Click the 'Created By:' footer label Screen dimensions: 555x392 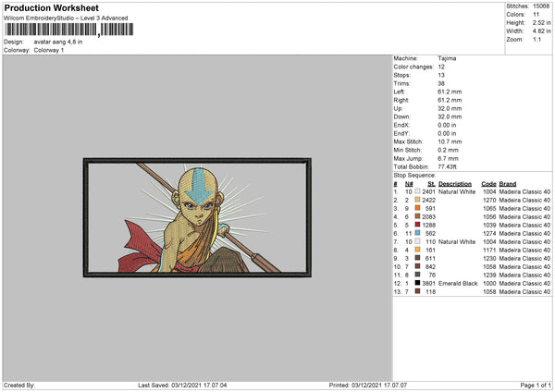click(19, 385)
